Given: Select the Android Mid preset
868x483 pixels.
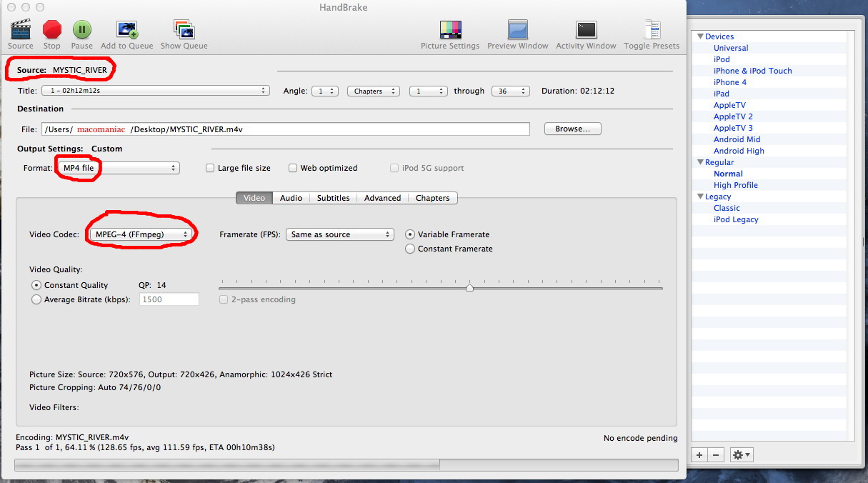Looking at the screenshot, I should (737, 139).
